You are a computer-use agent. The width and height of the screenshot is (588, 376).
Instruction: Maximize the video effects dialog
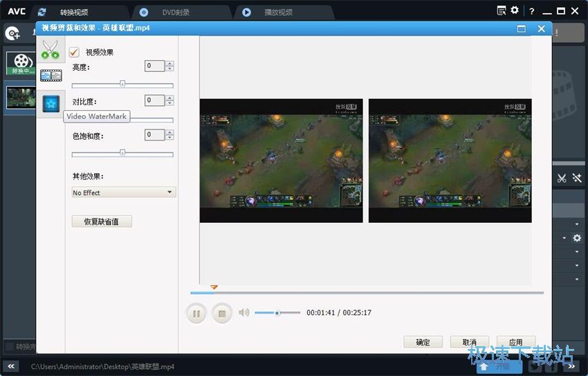(522, 28)
